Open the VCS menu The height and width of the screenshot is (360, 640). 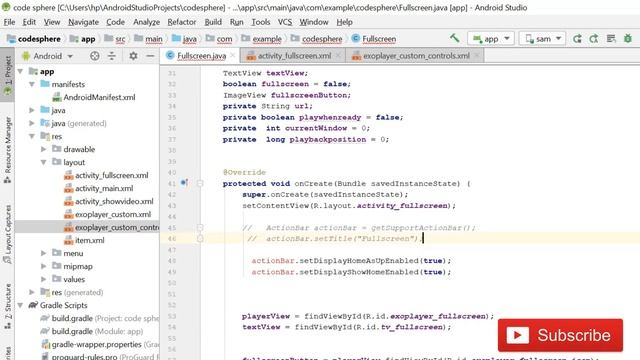pyautogui.click(x=285, y=22)
